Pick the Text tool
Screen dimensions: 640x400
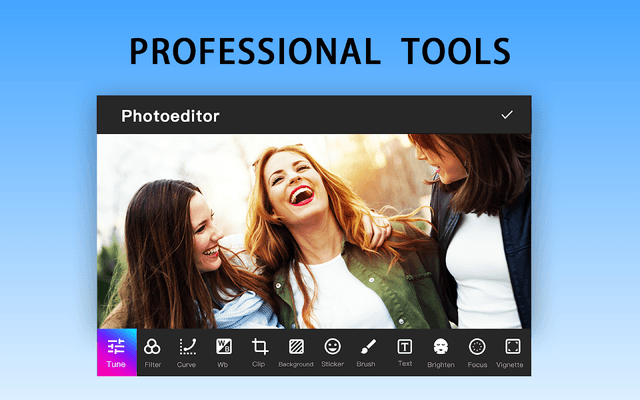405,352
